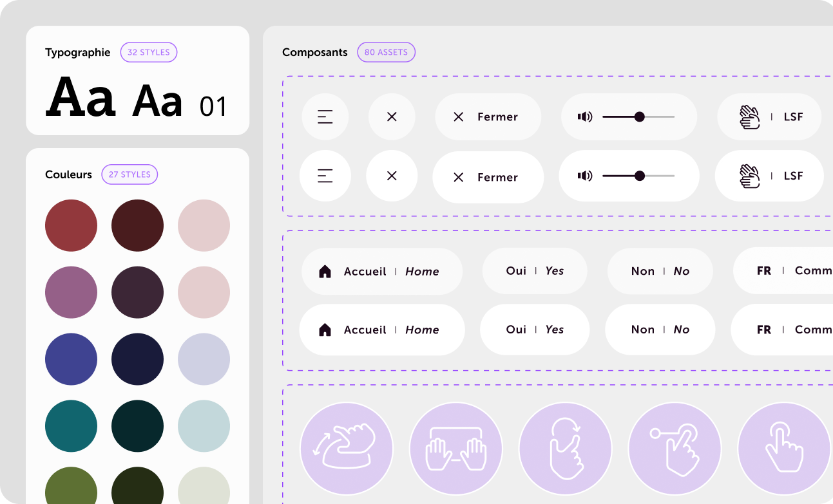
Task: Open the 80 ASSETS badge beside Composants
Action: (386, 52)
